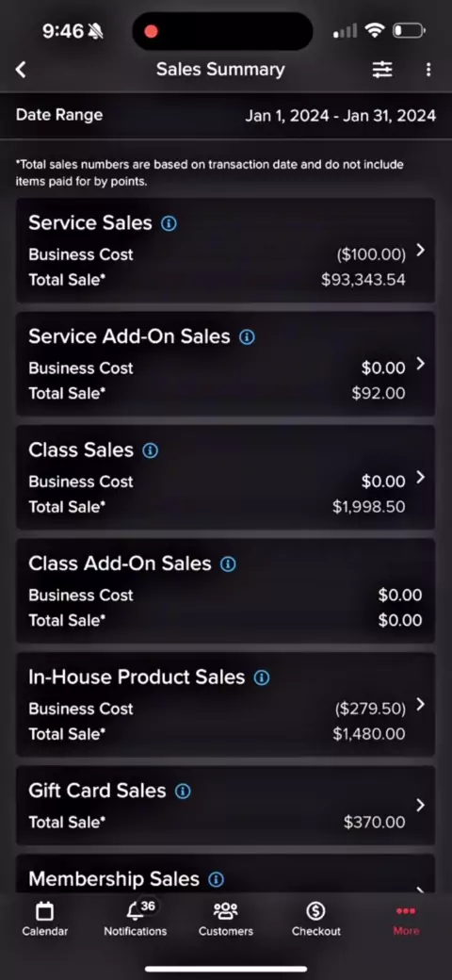Expand In-House Product Sales chevron
This screenshot has height=980, width=452.
[x=421, y=705]
